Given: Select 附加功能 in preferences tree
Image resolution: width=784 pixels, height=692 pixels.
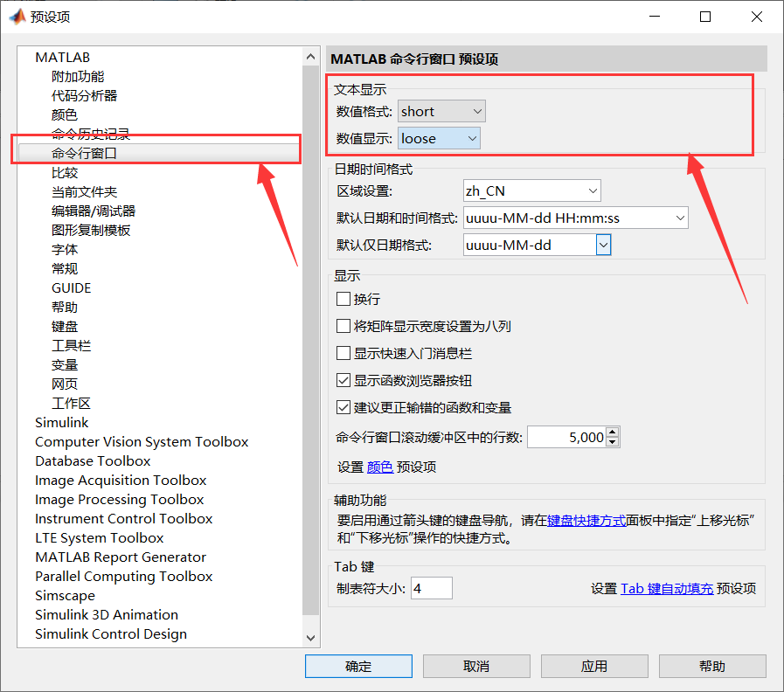Looking at the screenshot, I should (x=78, y=77).
